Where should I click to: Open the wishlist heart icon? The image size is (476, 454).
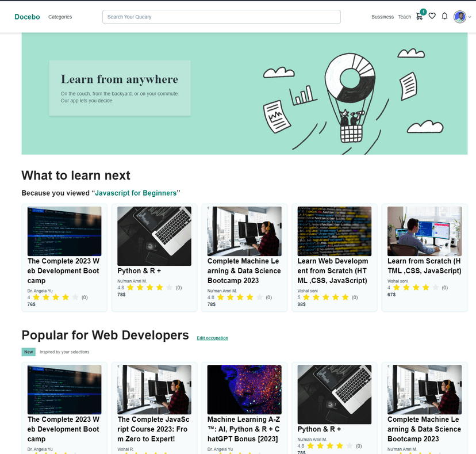click(432, 17)
